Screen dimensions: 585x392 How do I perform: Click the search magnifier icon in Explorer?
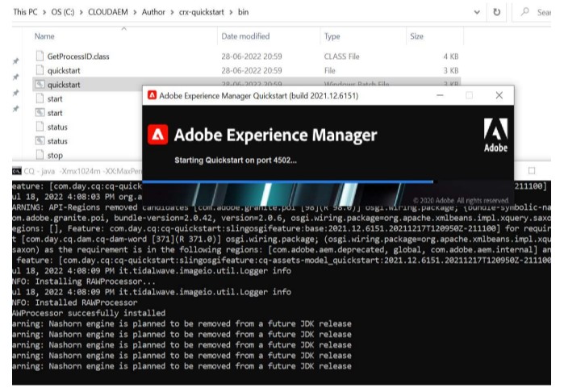pyautogui.click(x=525, y=12)
